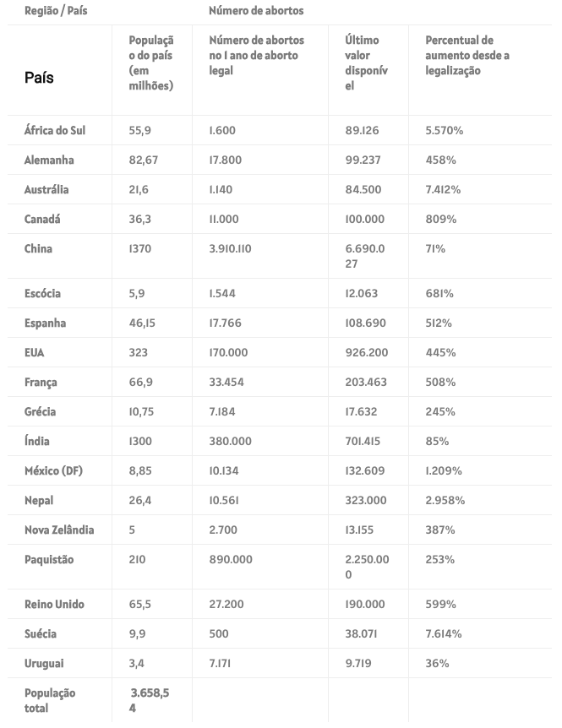Screen dimensions: 562x728
Task: Select the Escócia population value 5,9
Action: 137,293
